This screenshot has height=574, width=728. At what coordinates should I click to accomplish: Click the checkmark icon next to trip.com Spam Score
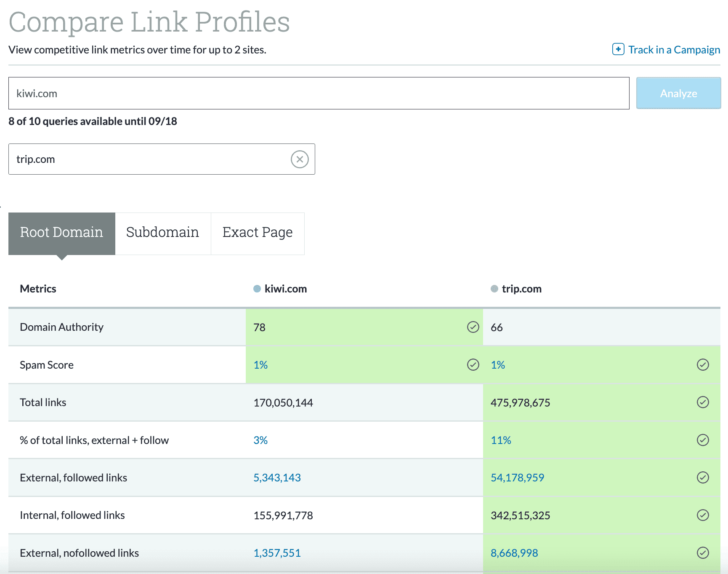[702, 365]
